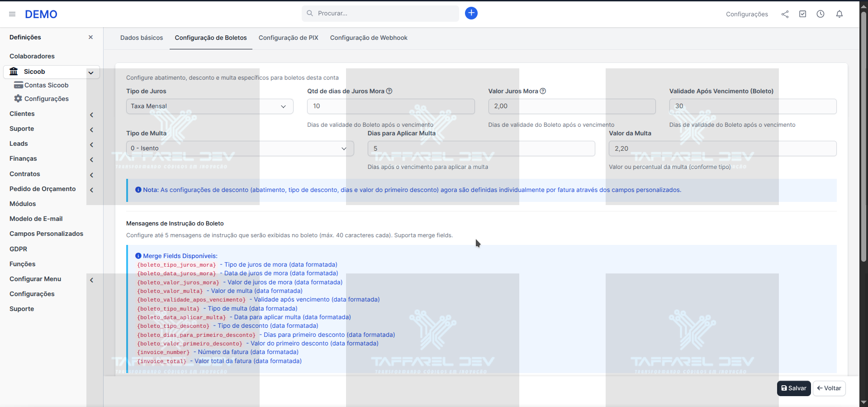Click the Voltar button
This screenshot has height=407, width=868.
tap(829, 388)
